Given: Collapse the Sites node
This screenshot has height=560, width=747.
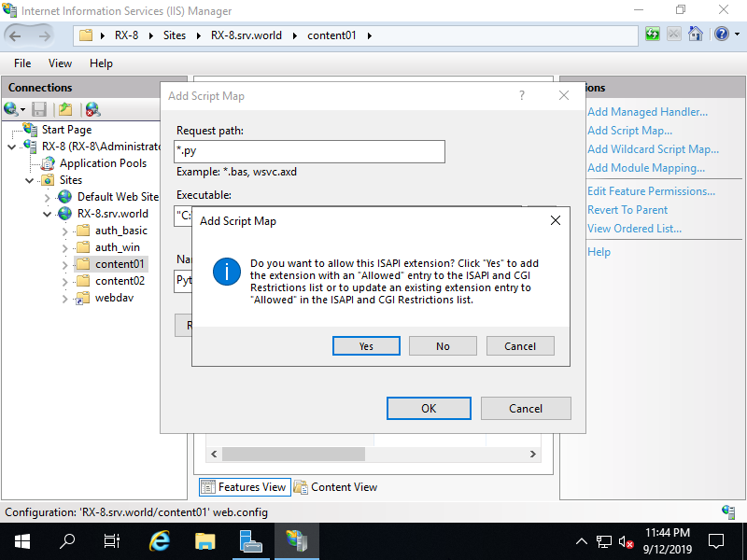Looking at the screenshot, I should 30,180.
